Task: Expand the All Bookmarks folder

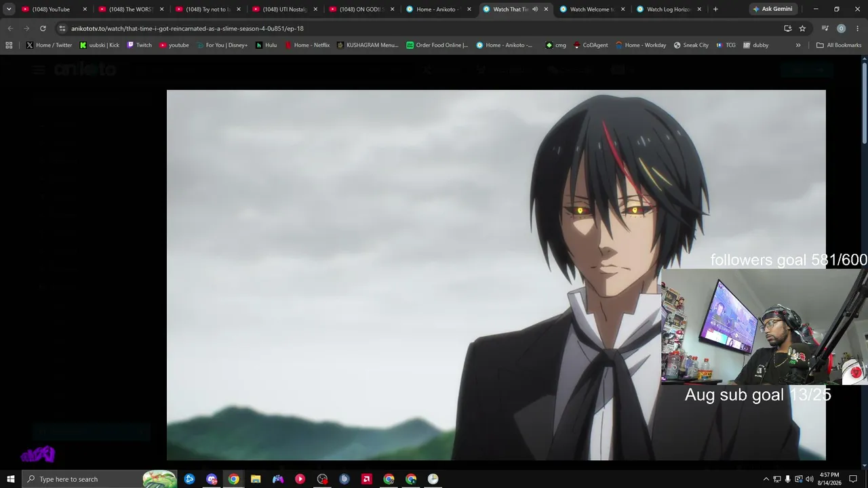Action: 839,45
